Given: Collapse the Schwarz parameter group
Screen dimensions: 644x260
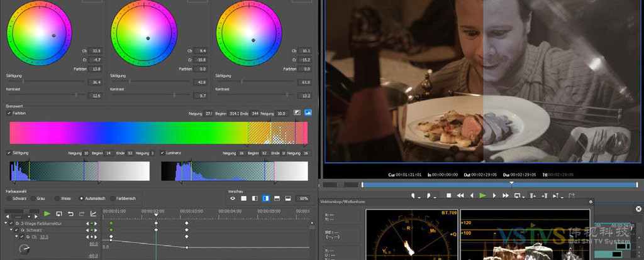Looking at the screenshot, I should pos(11,230).
